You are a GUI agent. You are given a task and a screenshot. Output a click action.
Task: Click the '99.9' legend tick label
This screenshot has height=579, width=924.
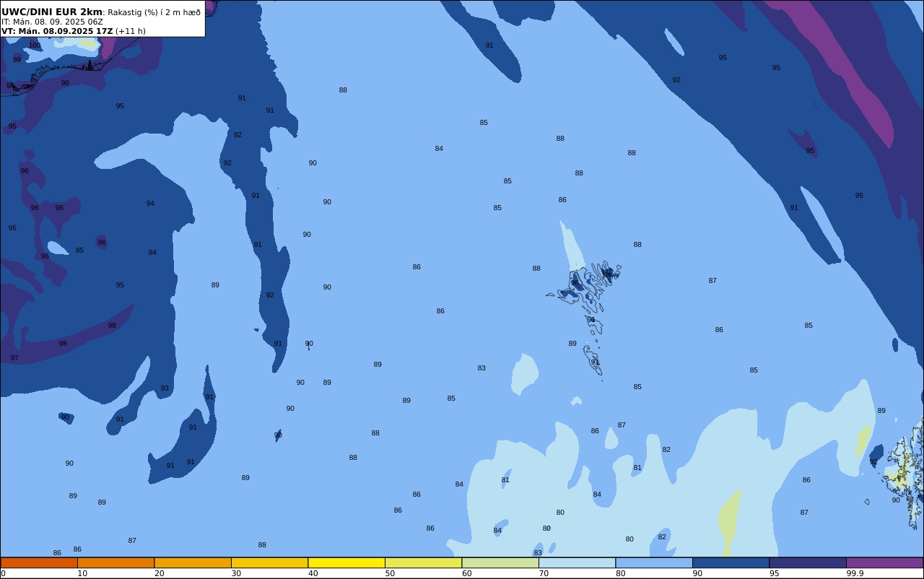[855, 573]
